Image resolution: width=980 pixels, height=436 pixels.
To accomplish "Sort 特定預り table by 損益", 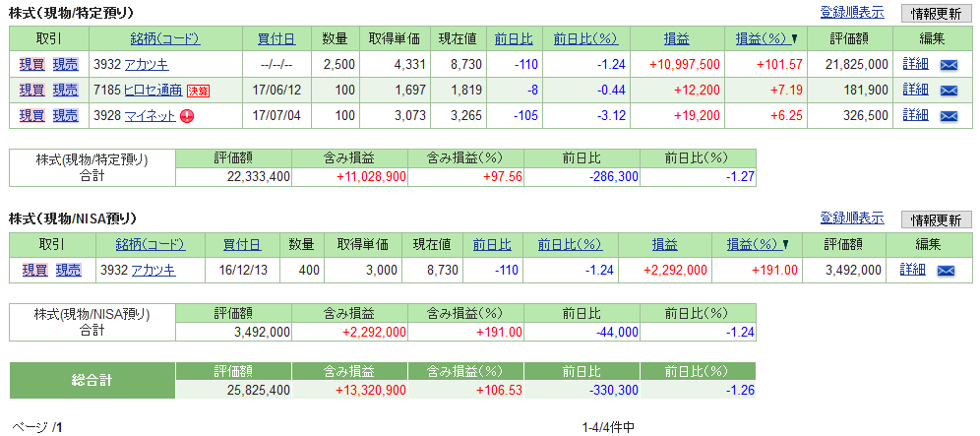I will [676, 38].
